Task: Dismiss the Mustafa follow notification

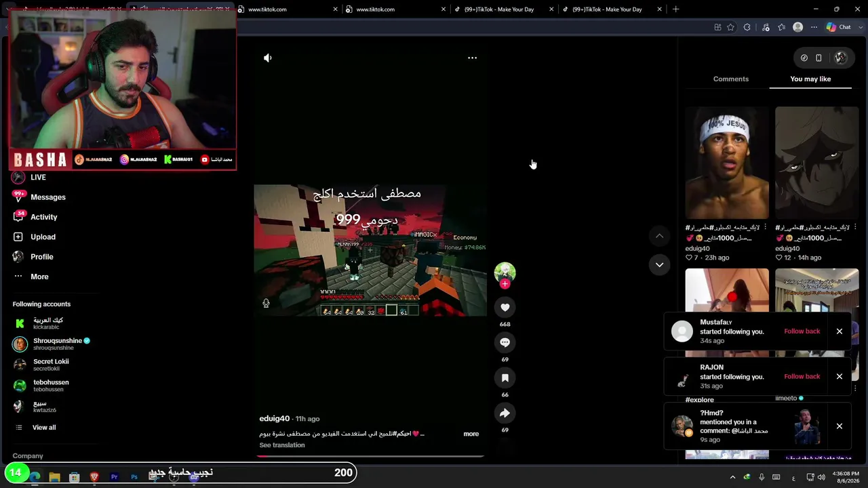Action: 839,331
